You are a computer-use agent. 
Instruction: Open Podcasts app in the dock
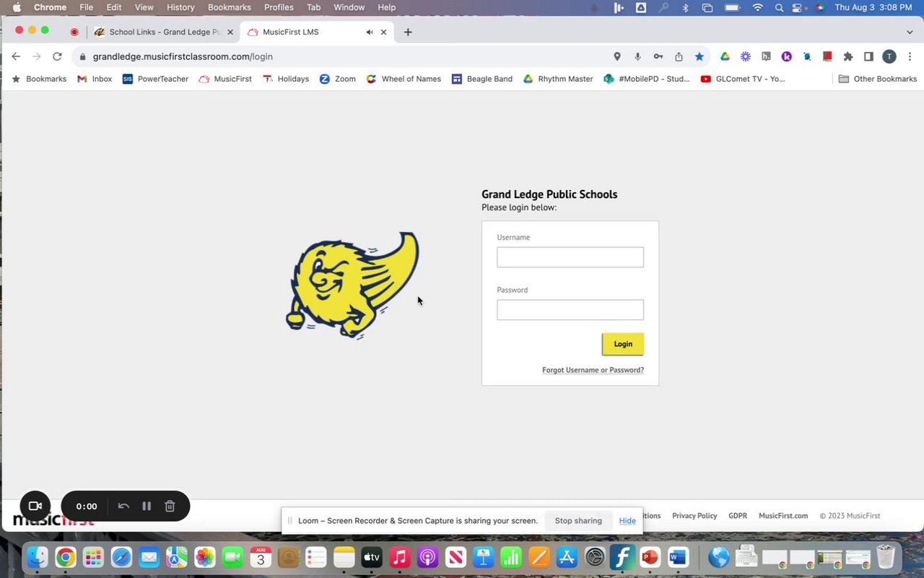coord(427,557)
